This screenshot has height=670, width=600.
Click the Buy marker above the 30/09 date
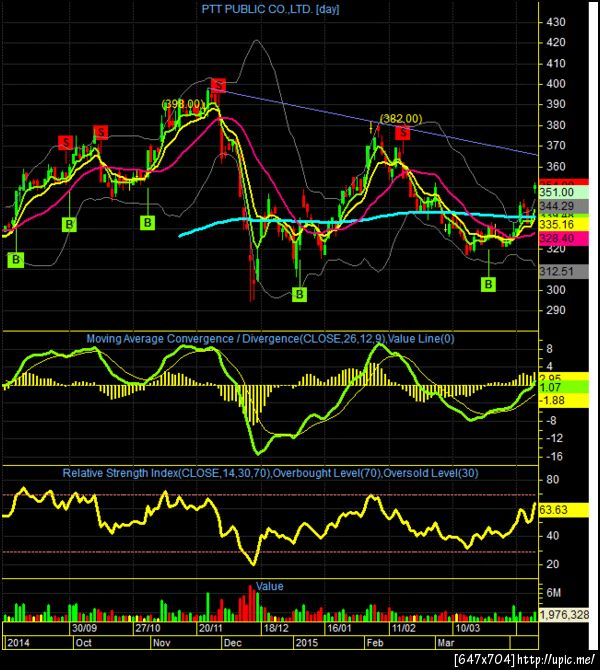tap(69, 224)
